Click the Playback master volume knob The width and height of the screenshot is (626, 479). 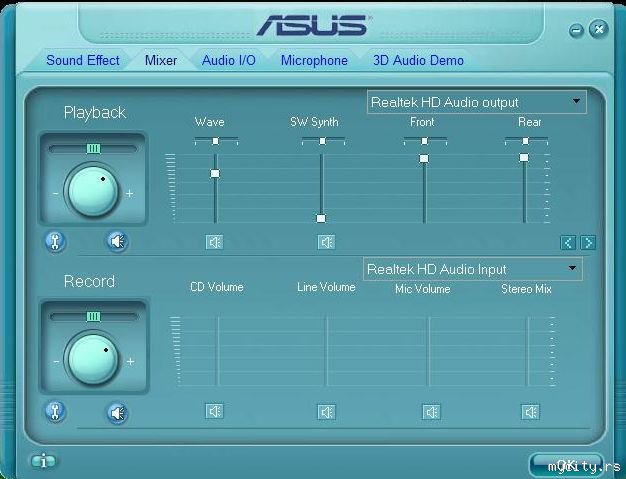click(92, 191)
